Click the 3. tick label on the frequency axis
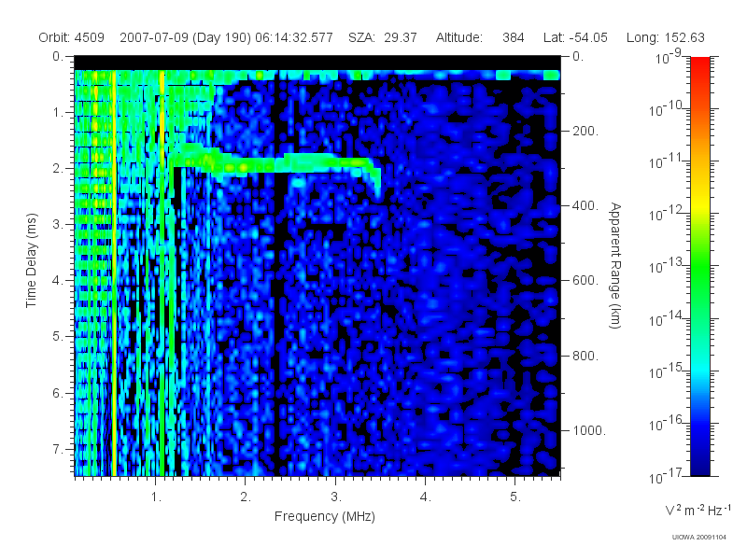Viewport: 747px width, 560px height. click(x=336, y=497)
